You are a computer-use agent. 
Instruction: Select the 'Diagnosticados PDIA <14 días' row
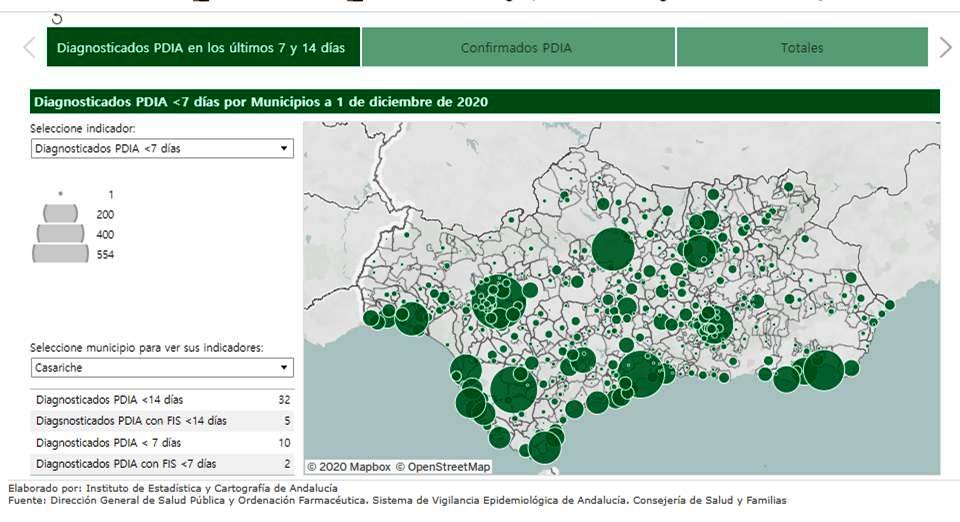(161, 400)
